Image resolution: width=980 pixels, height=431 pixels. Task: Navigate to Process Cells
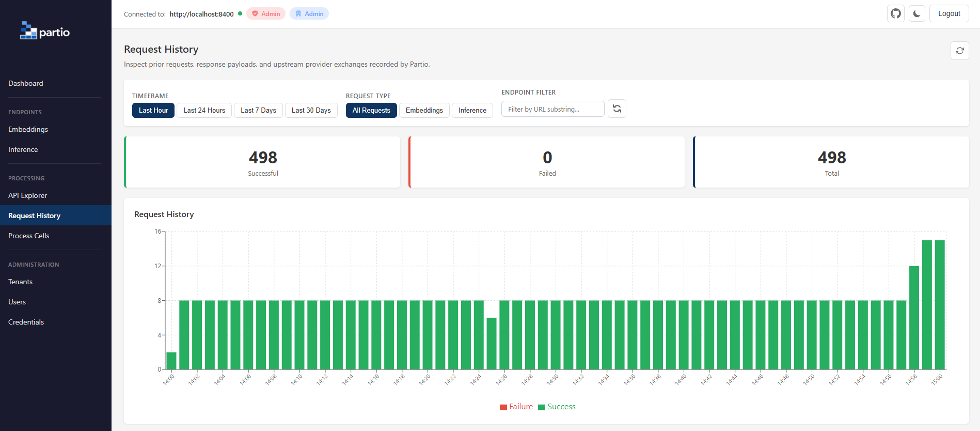click(x=56, y=236)
